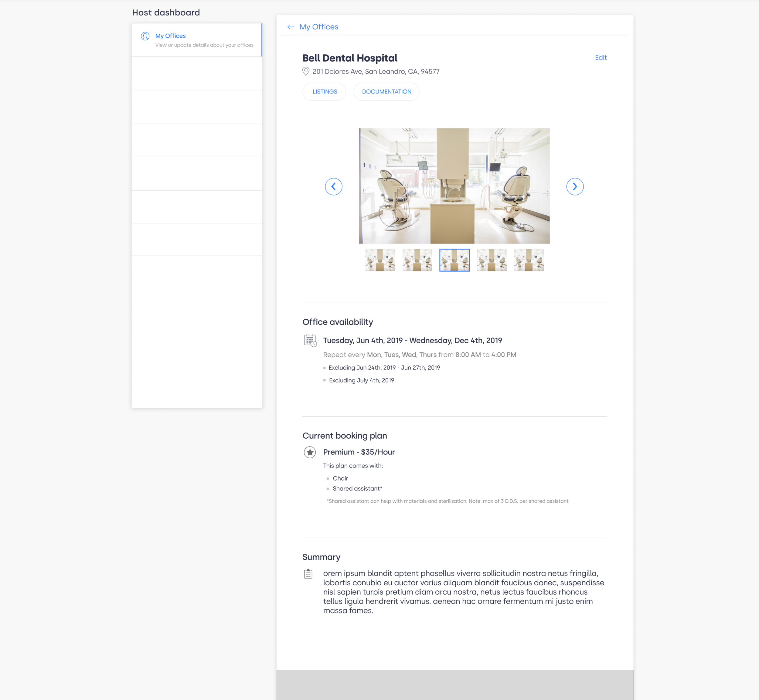Show the next photo with right chevron

575,187
